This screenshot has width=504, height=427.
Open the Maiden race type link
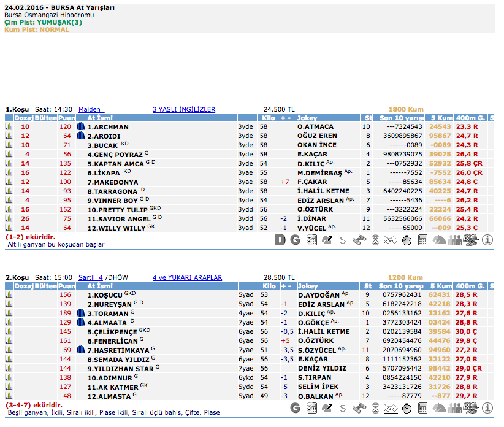pos(90,109)
